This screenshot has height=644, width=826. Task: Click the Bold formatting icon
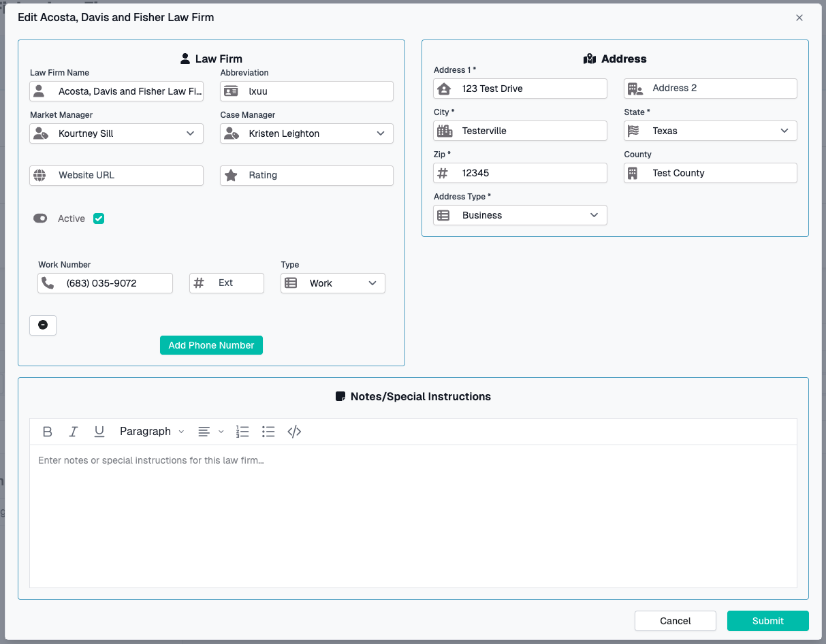pyautogui.click(x=48, y=432)
